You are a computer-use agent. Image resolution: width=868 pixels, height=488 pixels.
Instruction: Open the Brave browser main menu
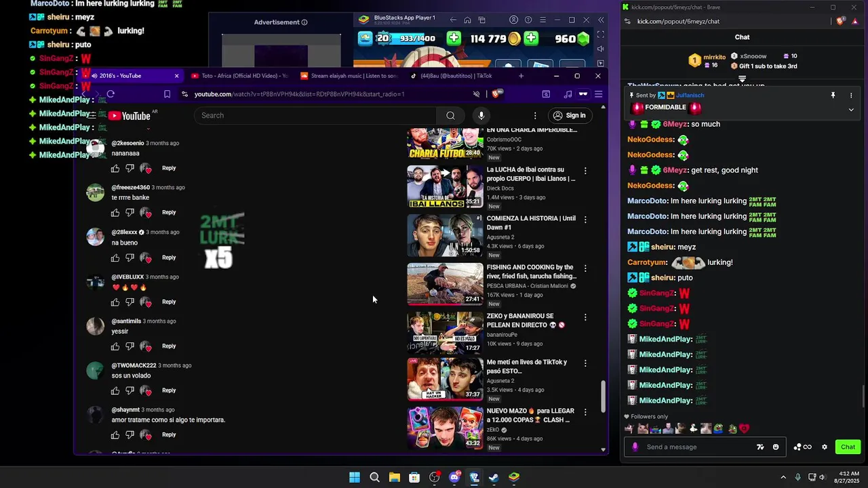[x=598, y=94]
